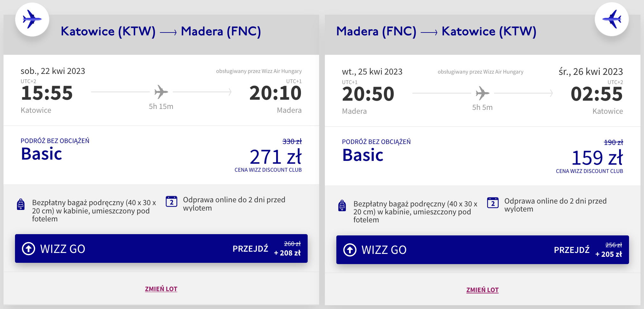Upgrade the return flight with PRZEJDŹ + 205 zł
The height and width of the screenshot is (309, 644).
click(588, 250)
